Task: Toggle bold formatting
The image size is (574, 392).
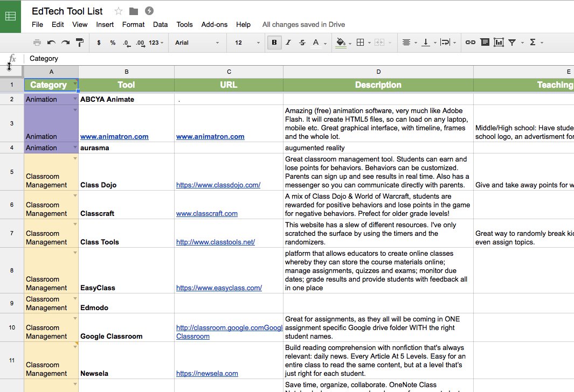Action: (x=274, y=43)
